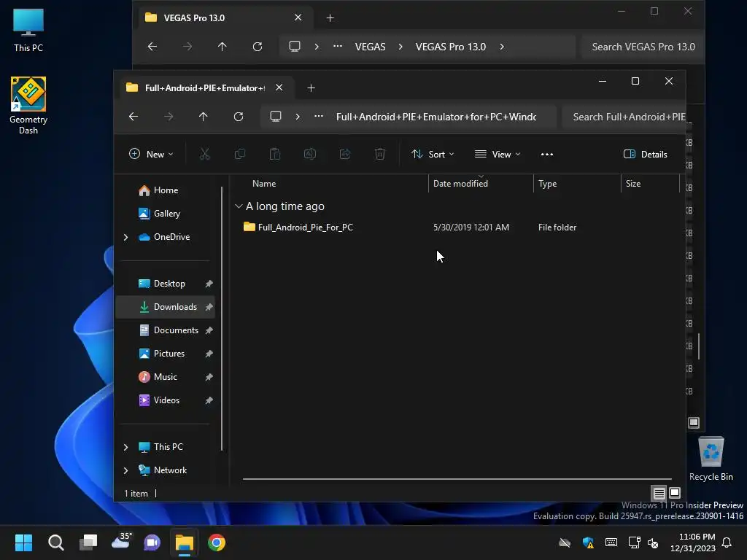Go forward in the front Explorer window

[169, 117]
